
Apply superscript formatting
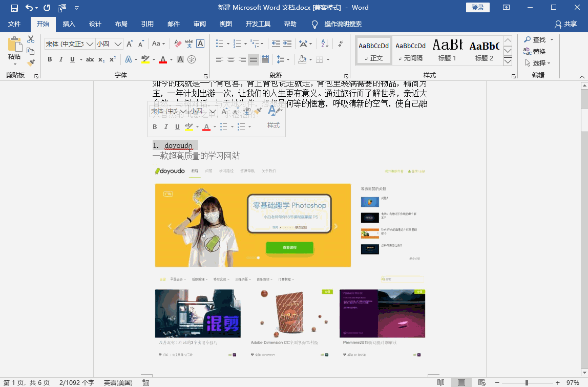tap(113, 59)
